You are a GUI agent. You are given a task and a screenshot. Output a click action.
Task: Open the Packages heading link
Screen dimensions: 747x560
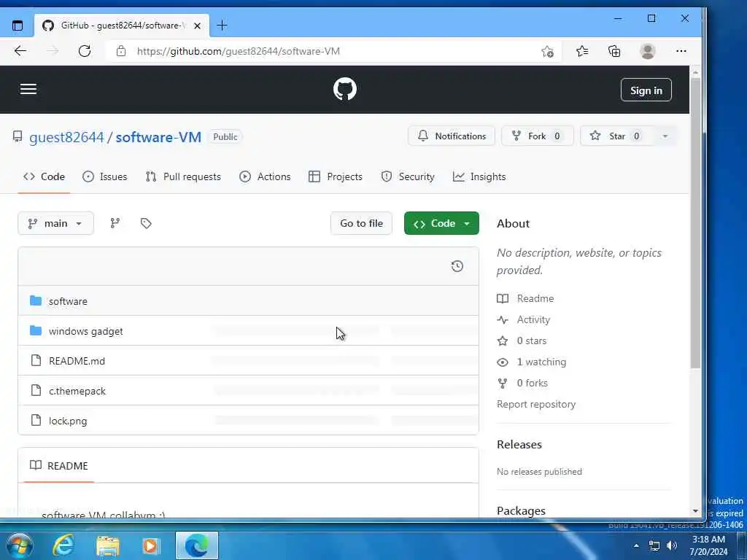(521, 511)
